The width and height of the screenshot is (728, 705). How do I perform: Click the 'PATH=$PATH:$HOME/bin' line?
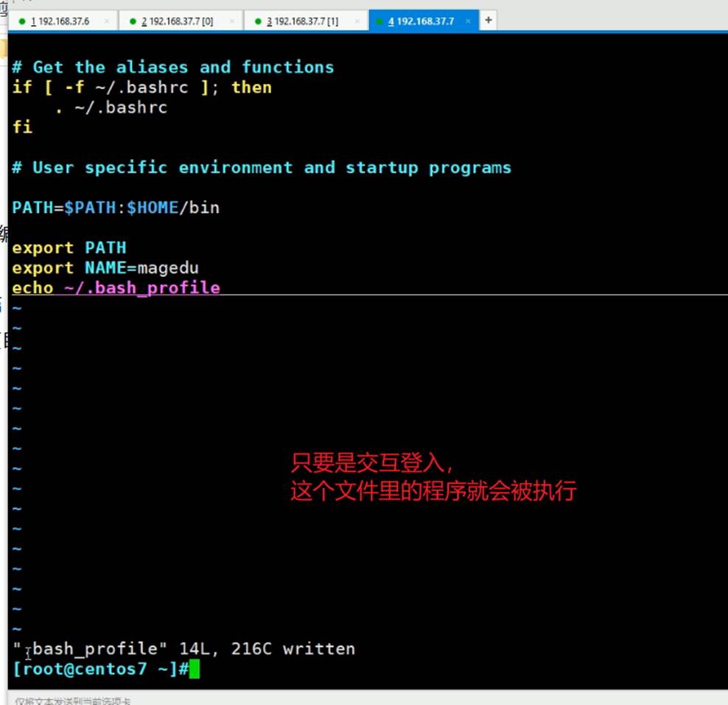[116, 208]
